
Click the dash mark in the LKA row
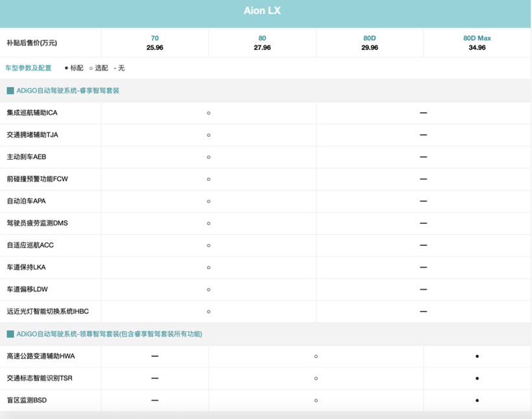point(424,267)
